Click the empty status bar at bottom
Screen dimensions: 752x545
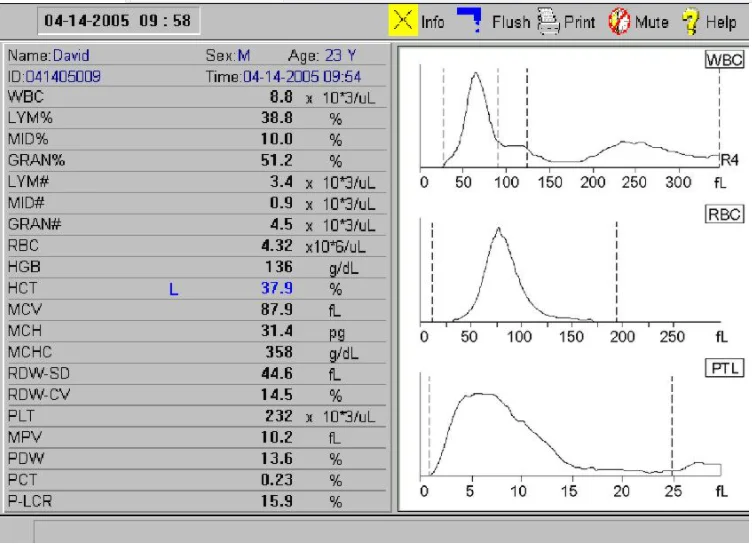click(390, 531)
